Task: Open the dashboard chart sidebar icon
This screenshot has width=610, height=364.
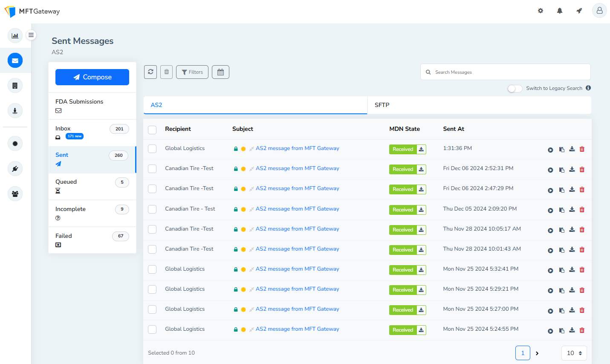Action: pos(15,35)
